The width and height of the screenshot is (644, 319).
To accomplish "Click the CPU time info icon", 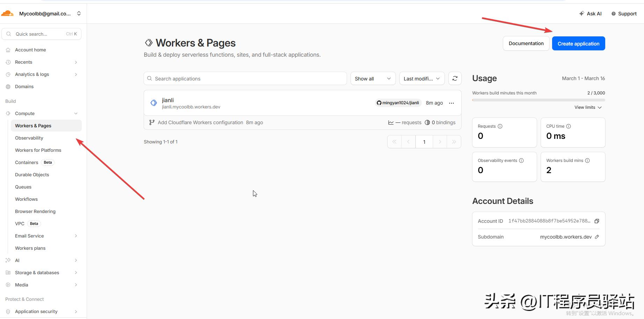I will click(x=569, y=126).
